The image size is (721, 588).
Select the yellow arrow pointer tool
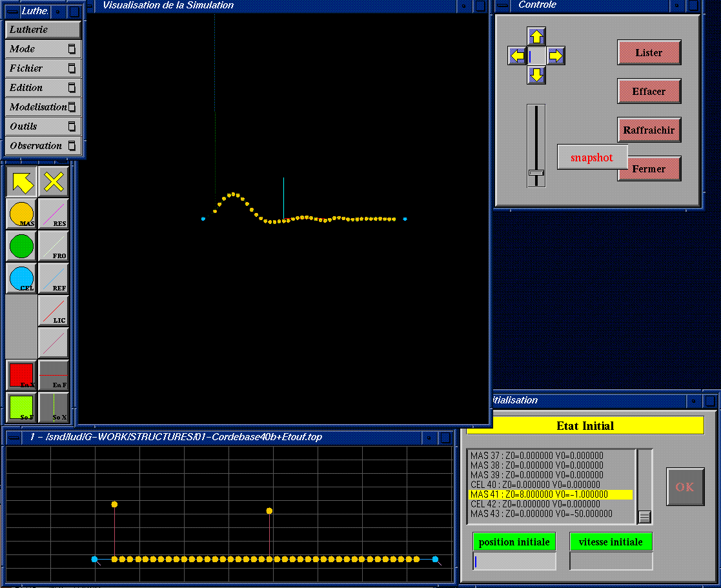(22, 182)
